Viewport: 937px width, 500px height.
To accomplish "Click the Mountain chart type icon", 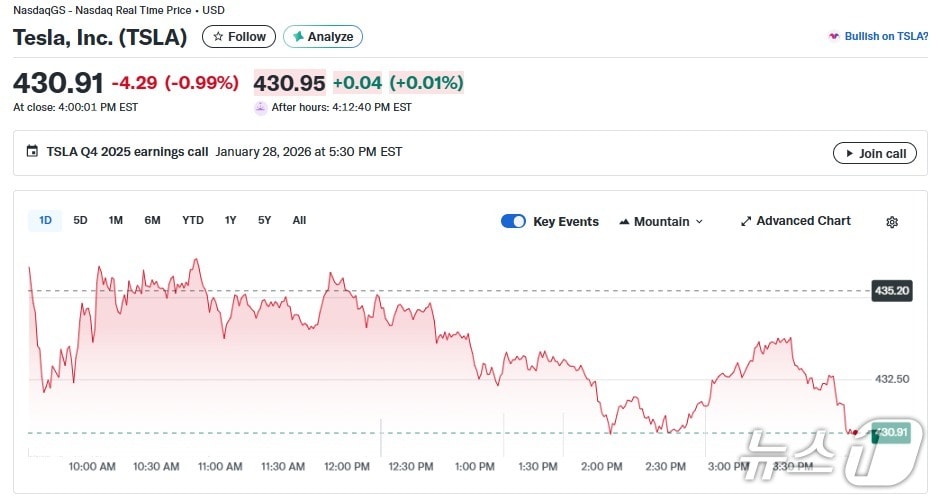I will tap(625, 222).
